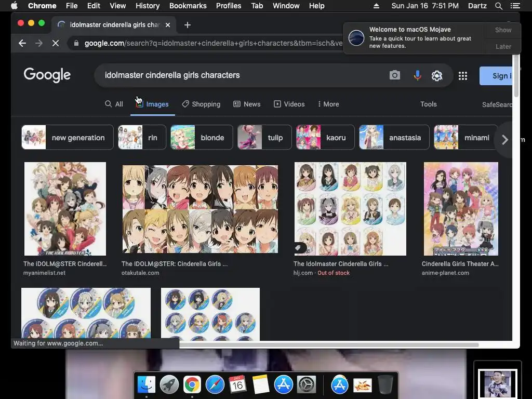The width and height of the screenshot is (532, 399).
Task: Click the Sign in button
Action: pyautogui.click(x=496, y=76)
